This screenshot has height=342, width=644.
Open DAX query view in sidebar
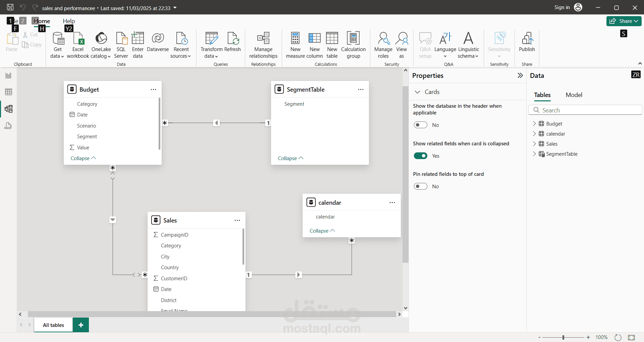[x=8, y=126]
